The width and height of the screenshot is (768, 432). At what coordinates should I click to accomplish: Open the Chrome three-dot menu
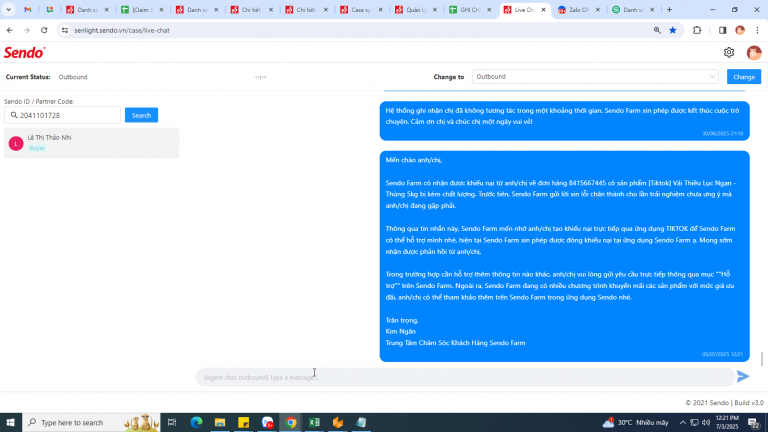(757, 30)
